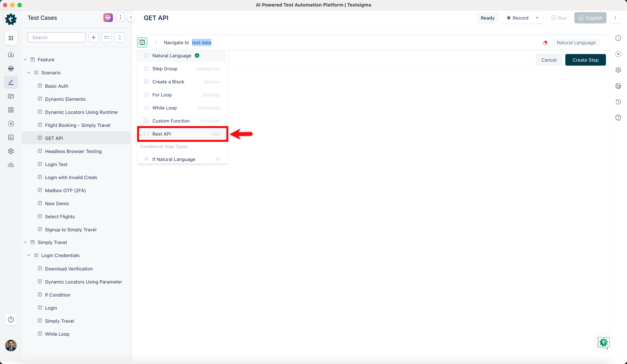
Task: Cancel the step creation
Action: point(549,60)
